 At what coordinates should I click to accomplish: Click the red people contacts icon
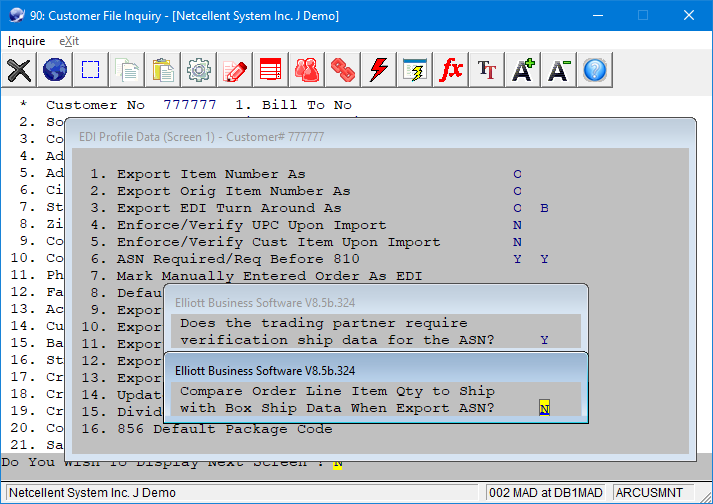tap(307, 70)
